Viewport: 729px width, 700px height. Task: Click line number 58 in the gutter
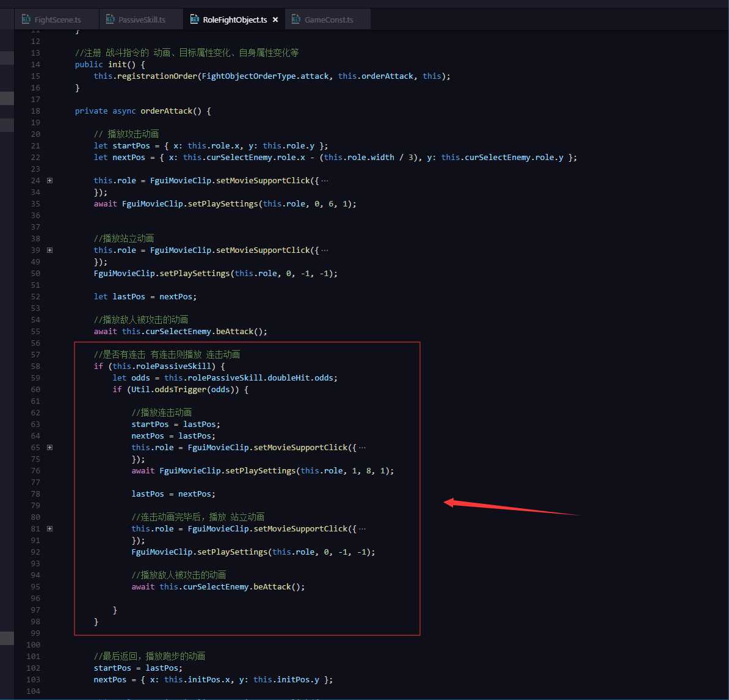pyautogui.click(x=35, y=366)
